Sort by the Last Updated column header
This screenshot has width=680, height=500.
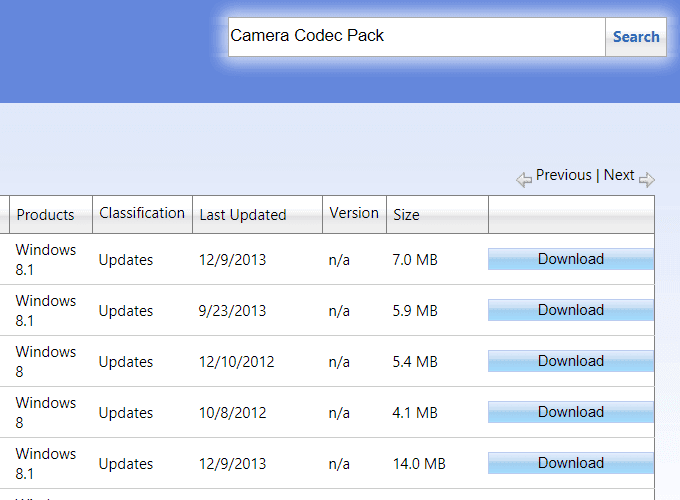tap(243, 215)
